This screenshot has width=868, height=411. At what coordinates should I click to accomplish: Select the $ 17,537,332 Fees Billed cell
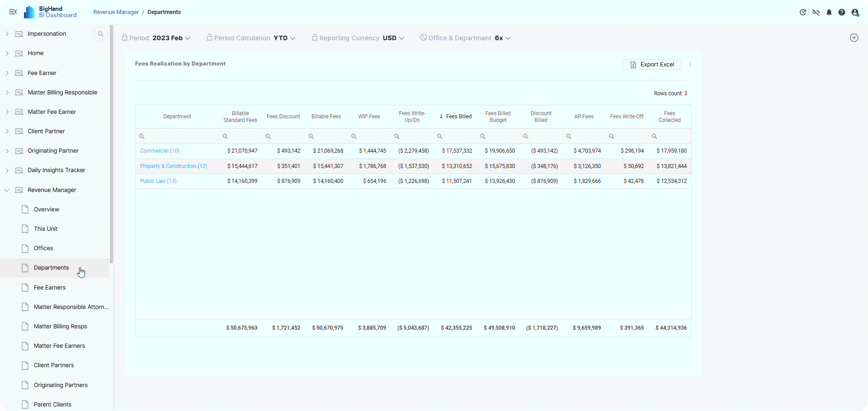[457, 151]
